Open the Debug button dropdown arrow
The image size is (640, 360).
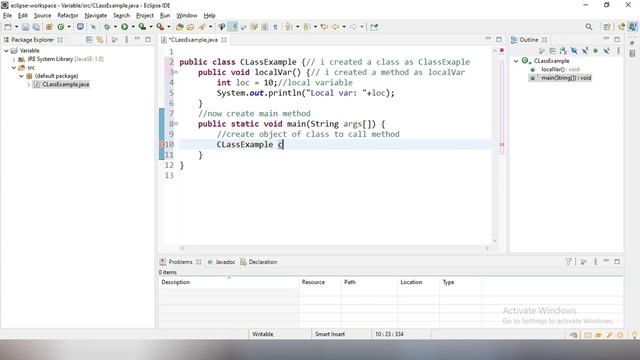click(x=115, y=27)
